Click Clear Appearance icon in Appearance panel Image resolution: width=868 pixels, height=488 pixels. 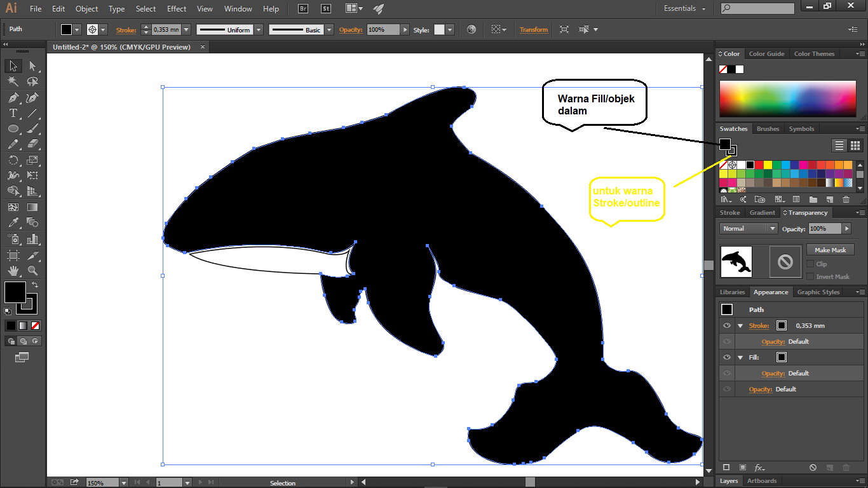[x=813, y=468]
